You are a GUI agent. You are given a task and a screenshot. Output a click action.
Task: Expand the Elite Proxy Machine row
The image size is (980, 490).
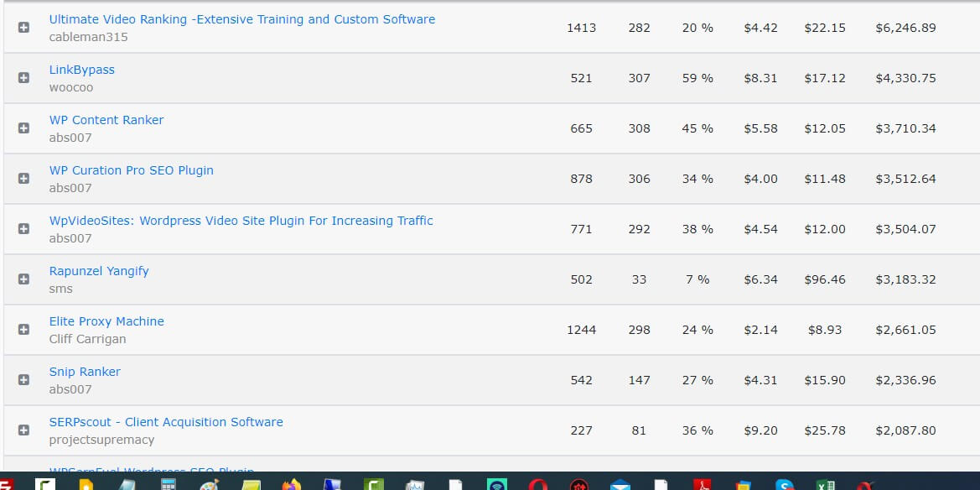pyautogui.click(x=23, y=329)
